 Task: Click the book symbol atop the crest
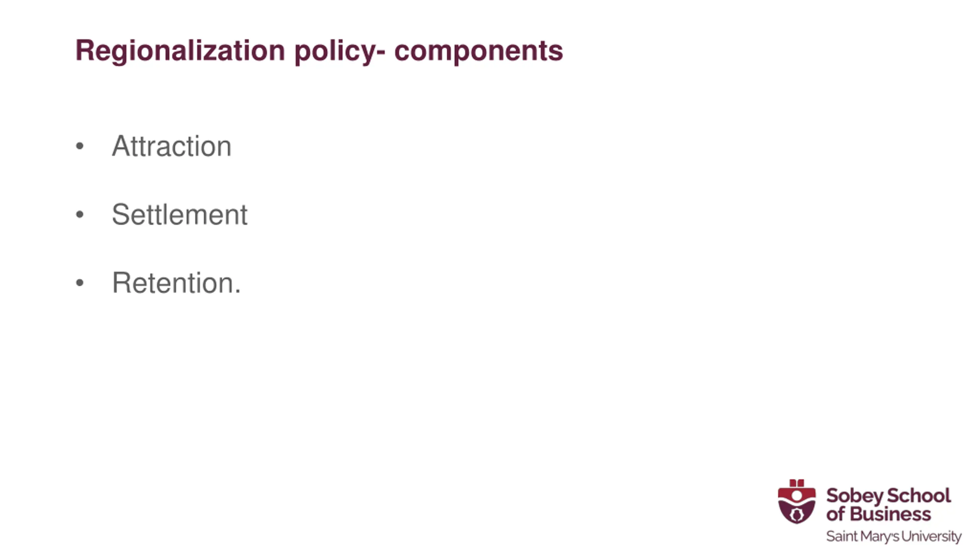click(x=797, y=483)
